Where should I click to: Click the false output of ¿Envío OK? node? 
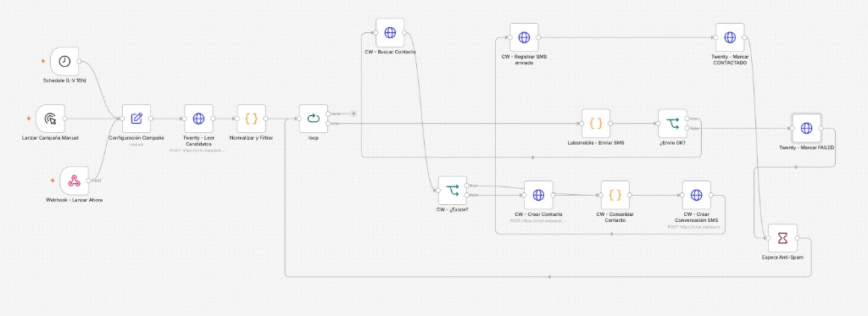pyautogui.click(x=687, y=129)
